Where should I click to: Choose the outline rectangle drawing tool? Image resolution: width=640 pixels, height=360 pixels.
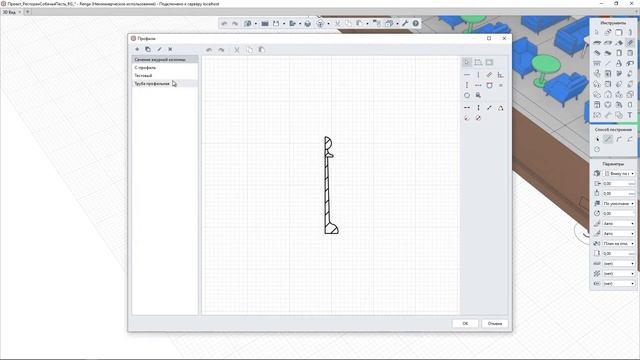pos(478,62)
